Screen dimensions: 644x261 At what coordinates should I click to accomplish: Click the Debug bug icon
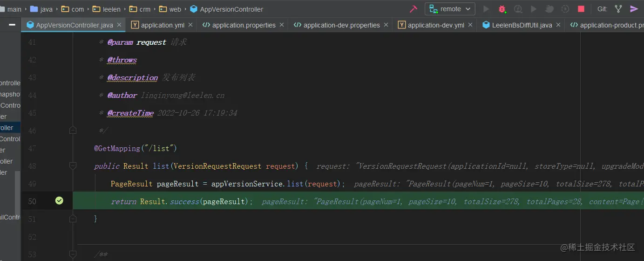tap(502, 9)
